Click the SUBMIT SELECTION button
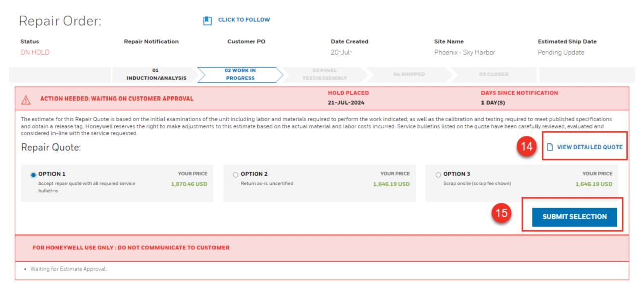Screen dimensions: 644x291 (574, 217)
